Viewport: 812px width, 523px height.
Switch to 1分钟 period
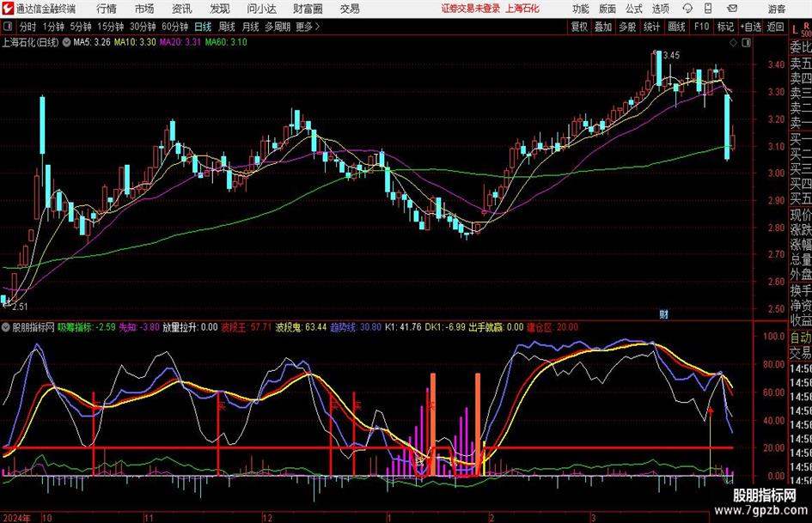(53, 27)
